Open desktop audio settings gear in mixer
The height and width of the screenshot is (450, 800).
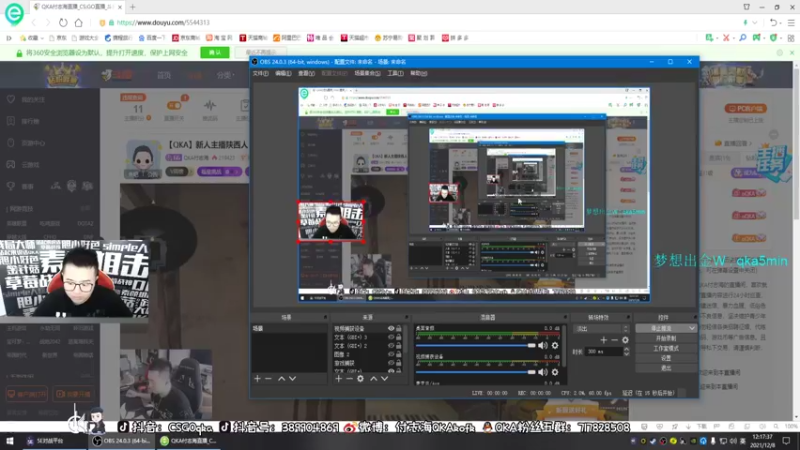[x=555, y=345]
